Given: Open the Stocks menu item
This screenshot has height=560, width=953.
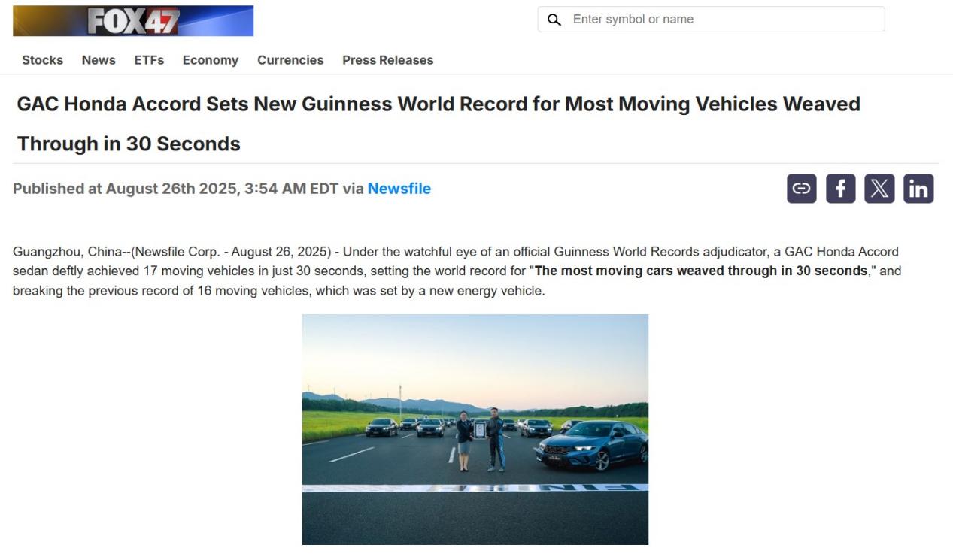Looking at the screenshot, I should [x=42, y=60].
